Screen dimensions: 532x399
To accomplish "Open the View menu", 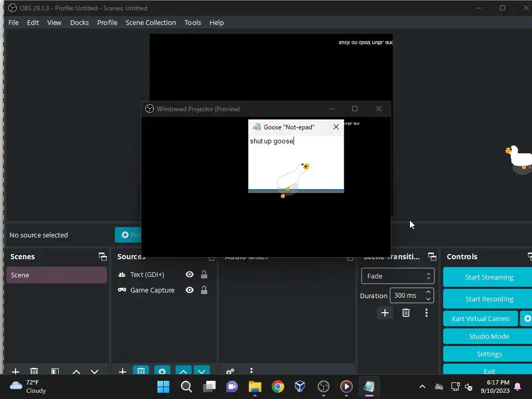I will [x=54, y=22].
